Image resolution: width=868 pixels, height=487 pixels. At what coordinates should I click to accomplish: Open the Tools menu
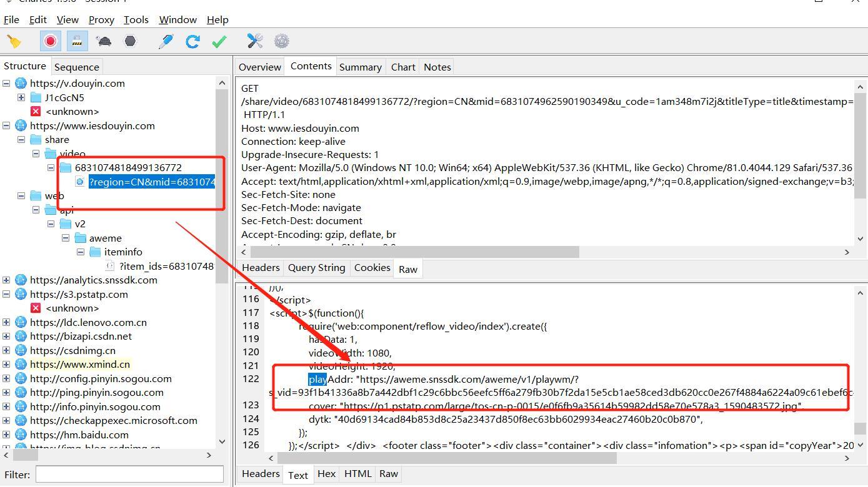(136, 19)
